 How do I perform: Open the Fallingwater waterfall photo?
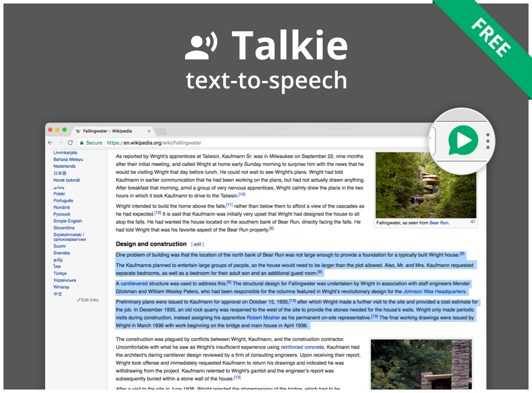click(x=426, y=185)
